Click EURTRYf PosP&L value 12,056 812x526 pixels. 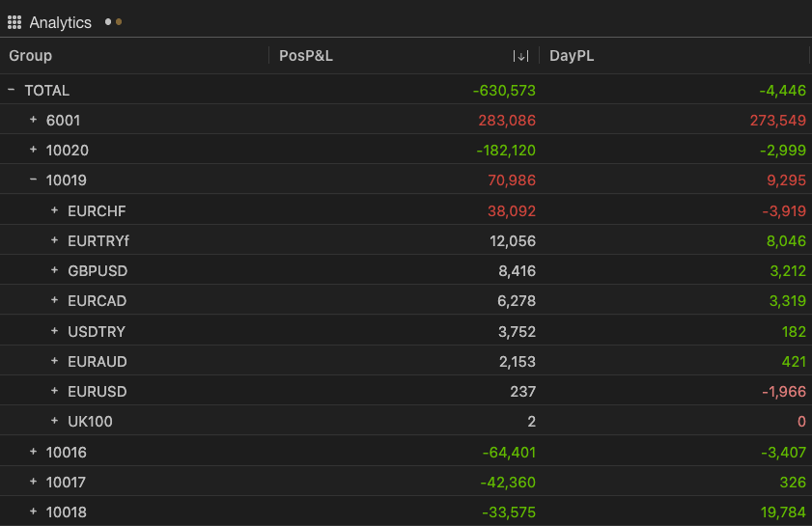513,241
